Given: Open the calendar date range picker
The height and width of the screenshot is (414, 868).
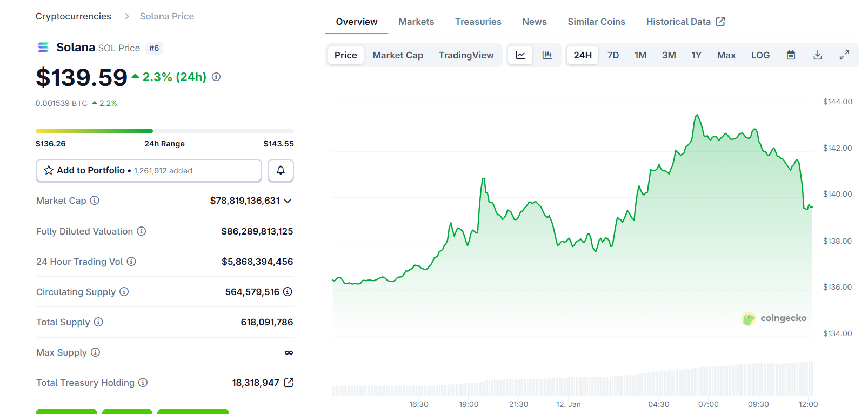Looking at the screenshot, I should coord(791,55).
